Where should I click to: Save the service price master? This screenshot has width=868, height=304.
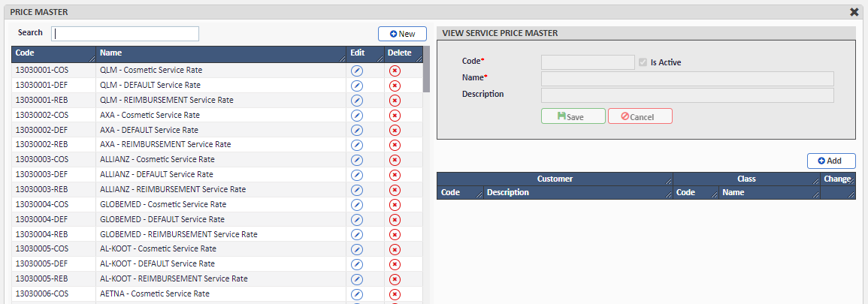pos(573,116)
